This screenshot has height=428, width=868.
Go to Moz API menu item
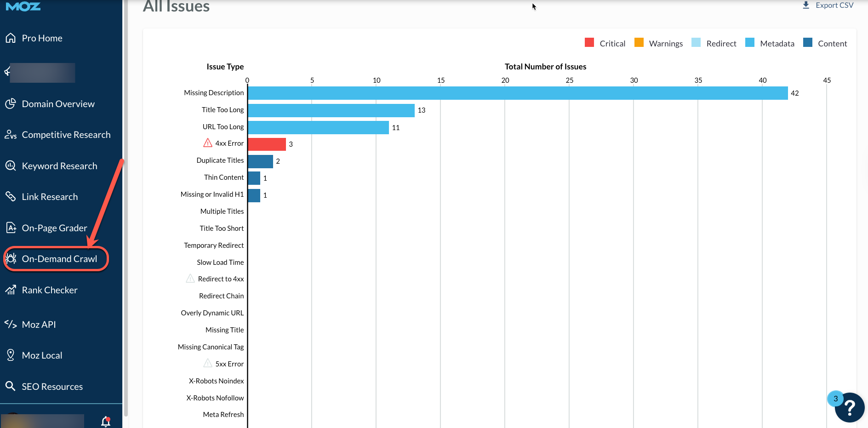coord(39,325)
